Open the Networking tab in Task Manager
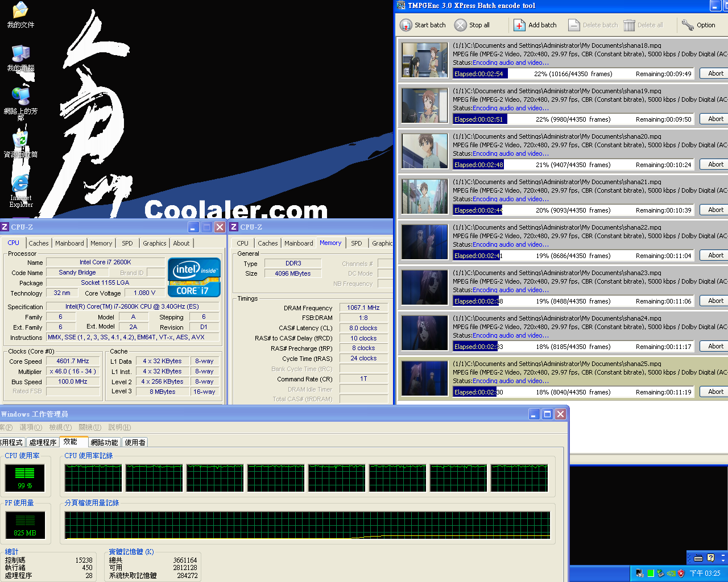The height and width of the screenshot is (582, 728). tap(104, 442)
